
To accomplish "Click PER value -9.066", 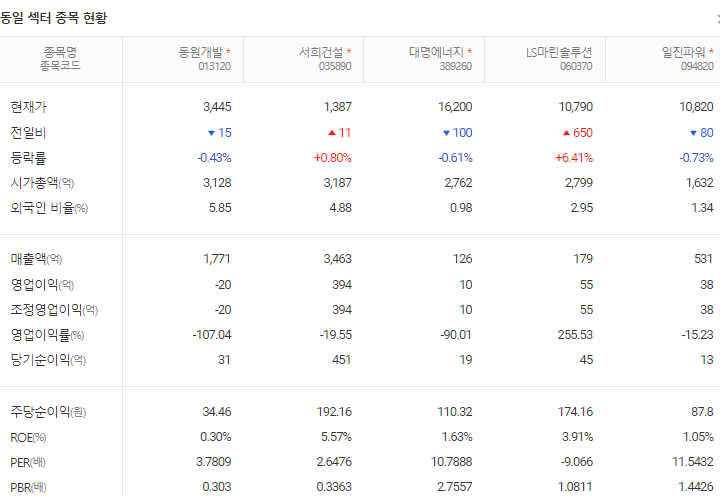I will (x=577, y=462).
